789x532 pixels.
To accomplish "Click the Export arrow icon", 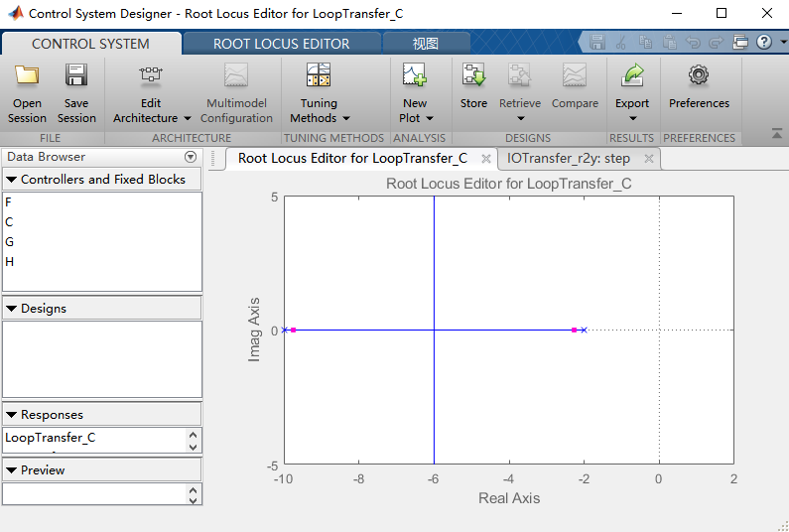I will click(x=632, y=74).
